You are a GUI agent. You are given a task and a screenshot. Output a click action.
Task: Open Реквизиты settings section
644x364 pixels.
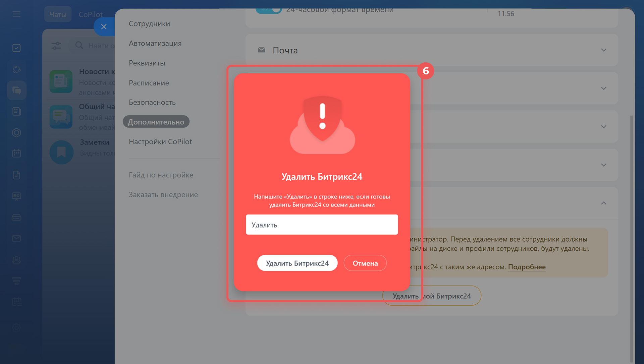click(147, 63)
